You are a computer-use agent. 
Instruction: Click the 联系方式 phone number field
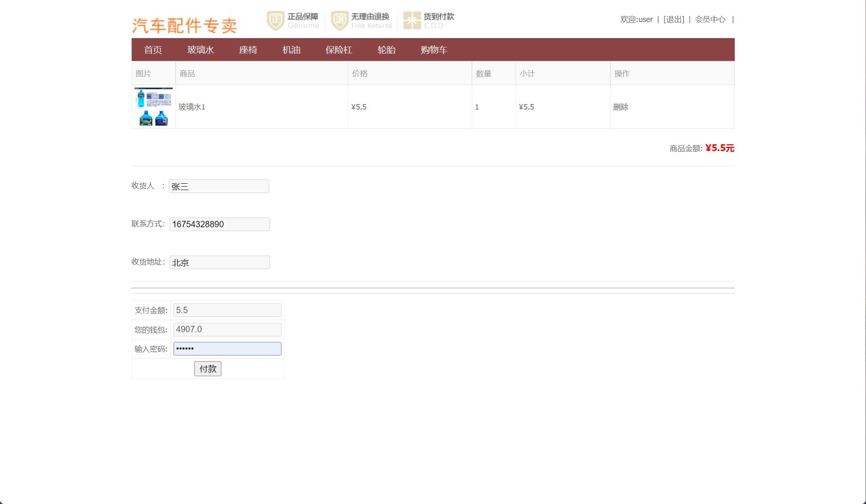point(220,224)
